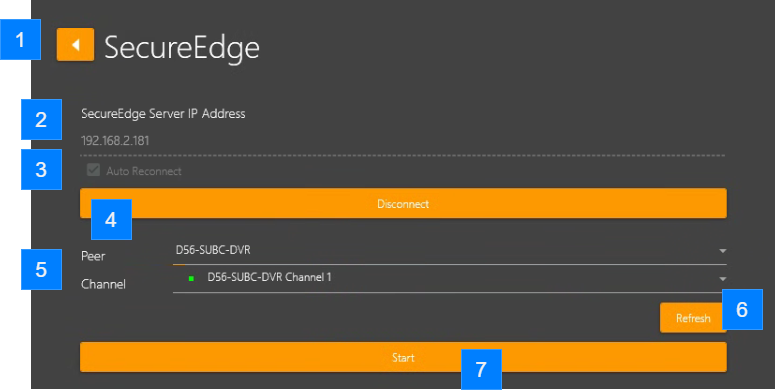The image size is (776, 390).
Task: Click the green channel status indicator
Action: [x=191, y=279]
